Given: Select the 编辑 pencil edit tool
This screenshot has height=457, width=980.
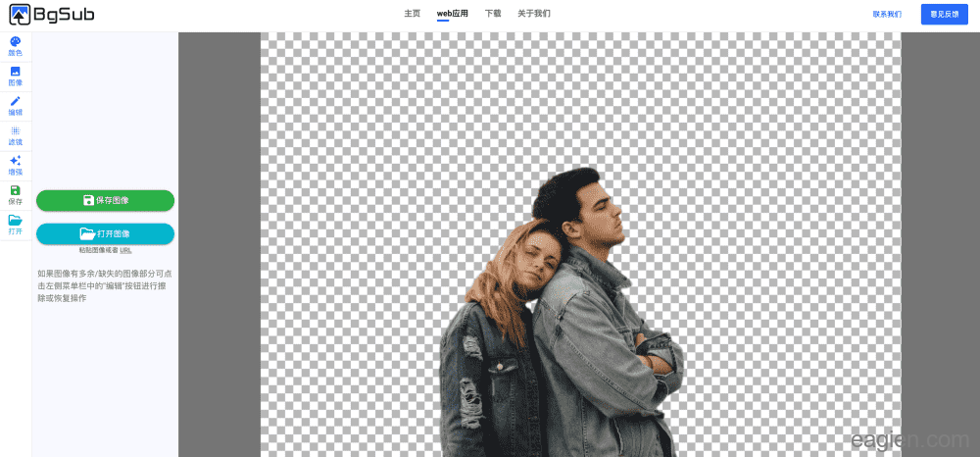Looking at the screenshot, I should point(15,106).
